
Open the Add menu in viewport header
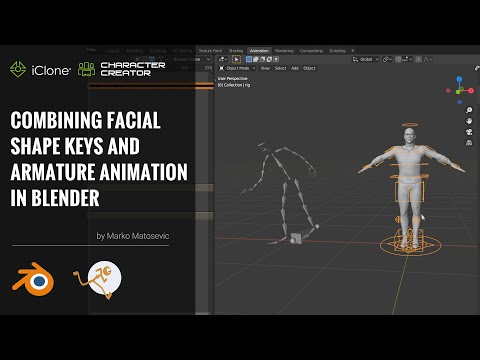[x=295, y=68]
